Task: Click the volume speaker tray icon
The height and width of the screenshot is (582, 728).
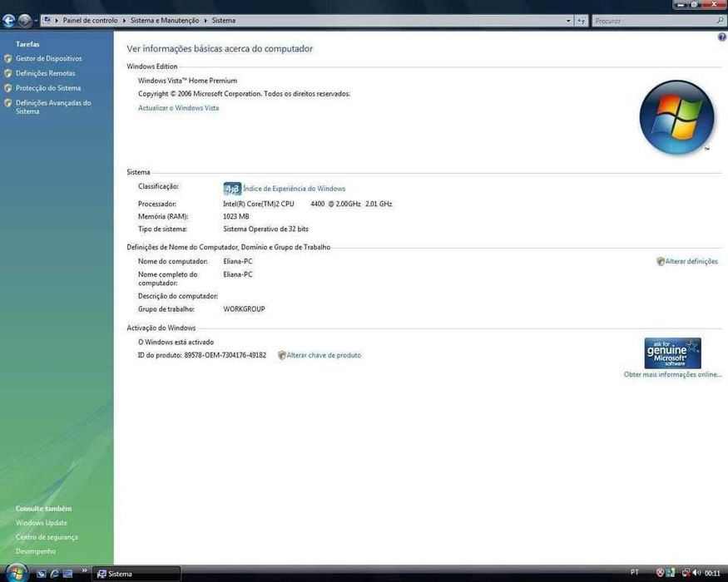Action: point(697,573)
